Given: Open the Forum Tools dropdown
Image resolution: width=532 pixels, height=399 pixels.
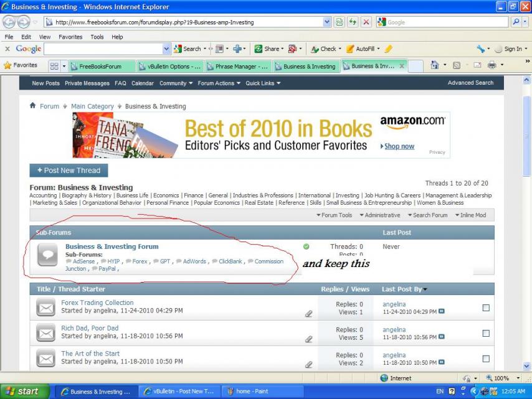Looking at the screenshot, I should click(x=334, y=215).
